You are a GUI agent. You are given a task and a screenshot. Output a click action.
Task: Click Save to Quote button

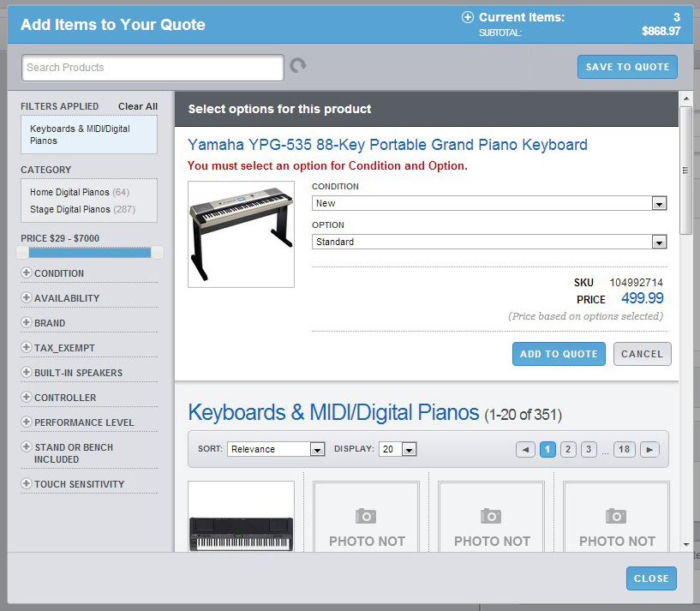627,67
